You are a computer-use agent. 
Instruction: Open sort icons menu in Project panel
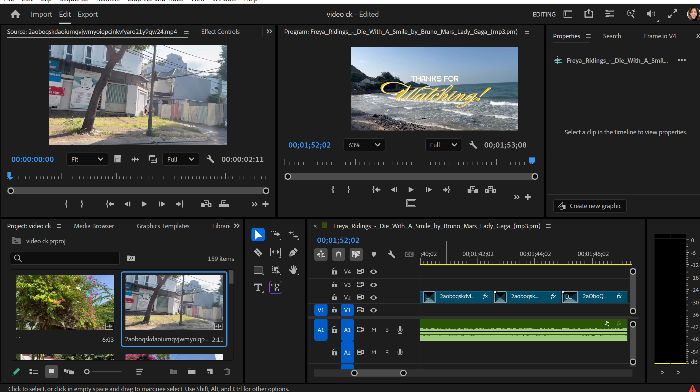[x=139, y=371]
